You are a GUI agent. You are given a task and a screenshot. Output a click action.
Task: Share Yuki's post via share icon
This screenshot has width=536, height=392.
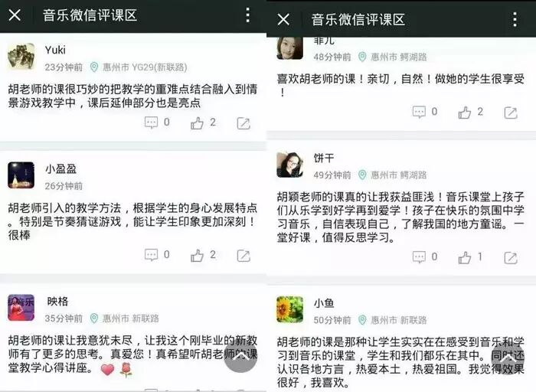243,123
